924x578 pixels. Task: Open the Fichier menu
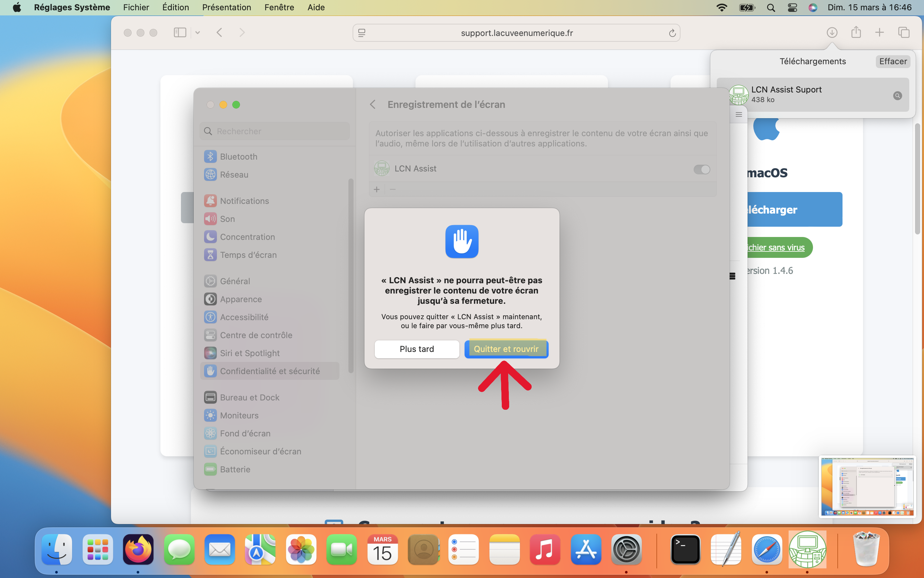[136, 7]
